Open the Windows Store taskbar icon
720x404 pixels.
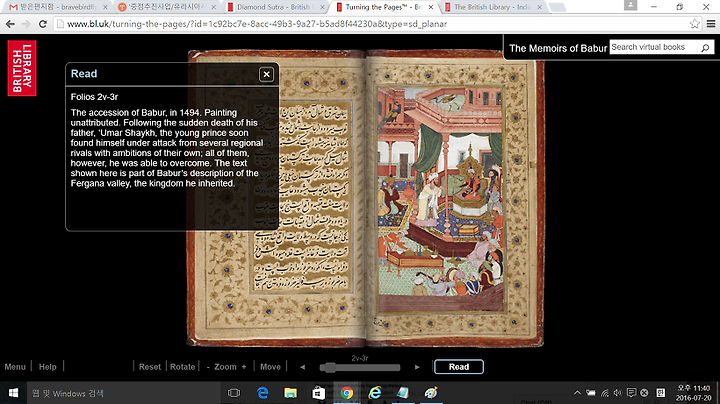(x=318, y=393)
